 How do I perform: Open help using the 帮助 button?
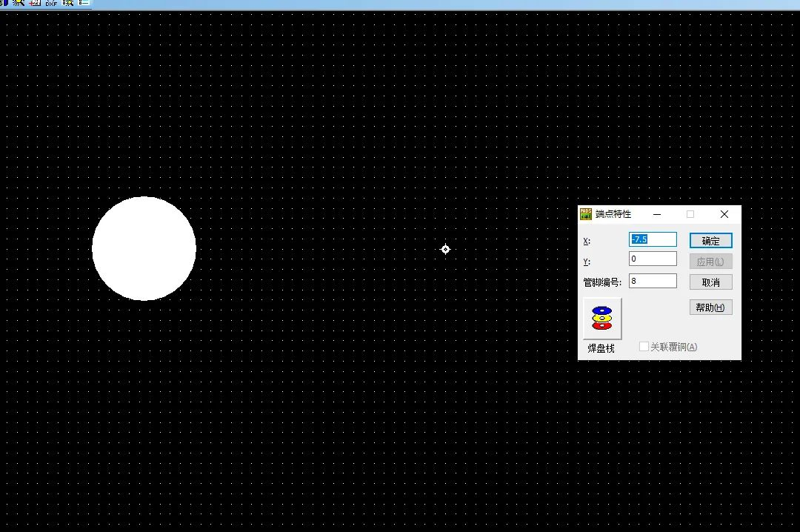[x=710, y=307]
